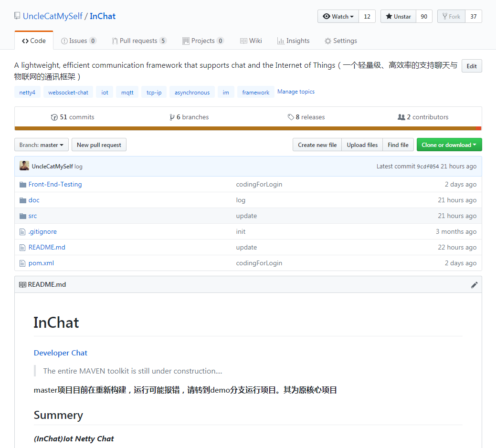Image resolution: width=496 pixels, height=448 pixels.
Task: Select the im topic tag
Action: [226, 92]
